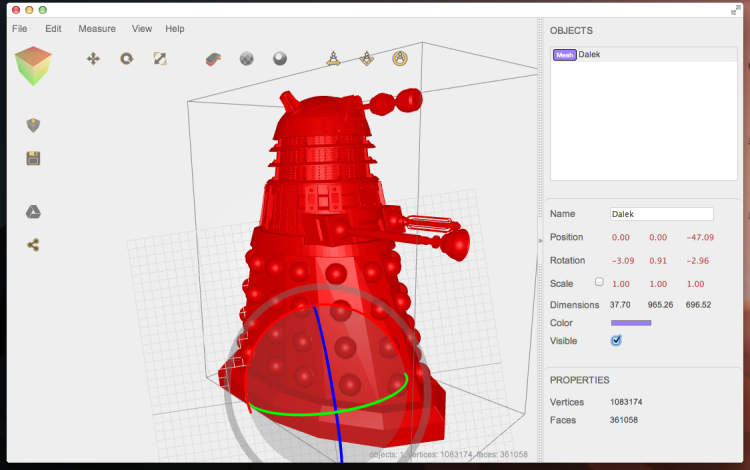The width and height of the screenshot is (750, 470).
Task: Click the share icon in sidebar
Action: pos(33,245)
